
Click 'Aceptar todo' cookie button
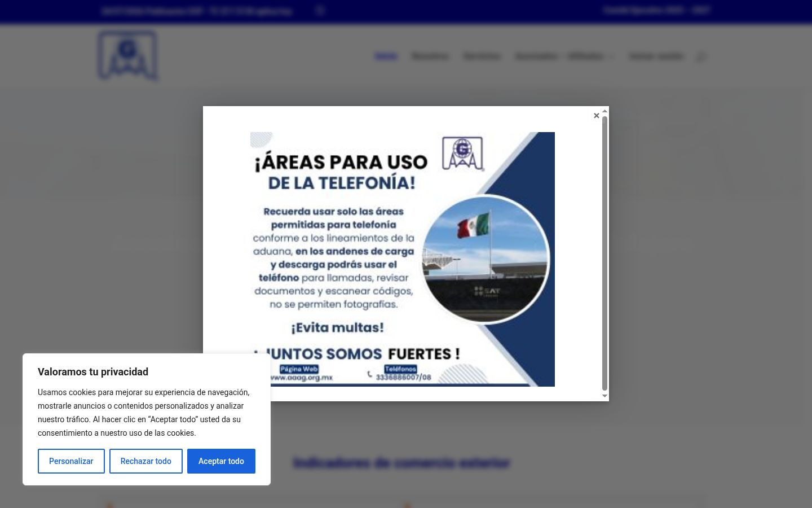tap(221, 461)
